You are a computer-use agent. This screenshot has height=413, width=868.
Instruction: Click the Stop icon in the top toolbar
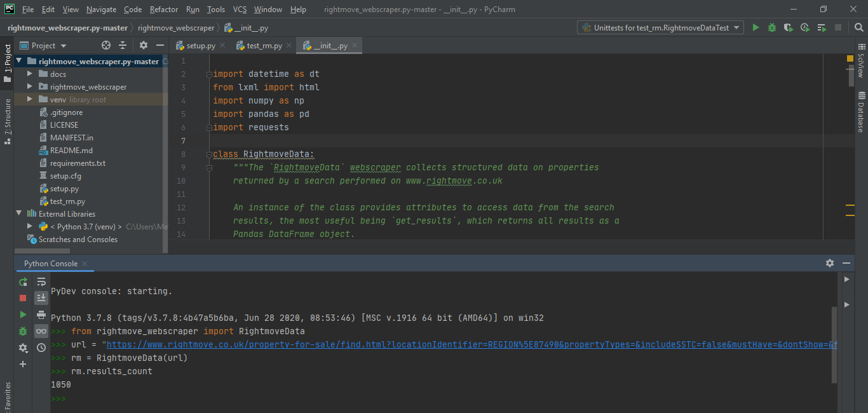[838, 28]
